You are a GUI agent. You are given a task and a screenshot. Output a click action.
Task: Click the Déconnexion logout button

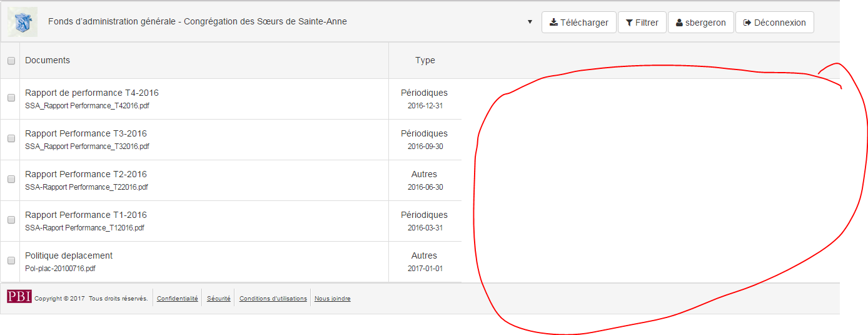(x=774, y=23)
